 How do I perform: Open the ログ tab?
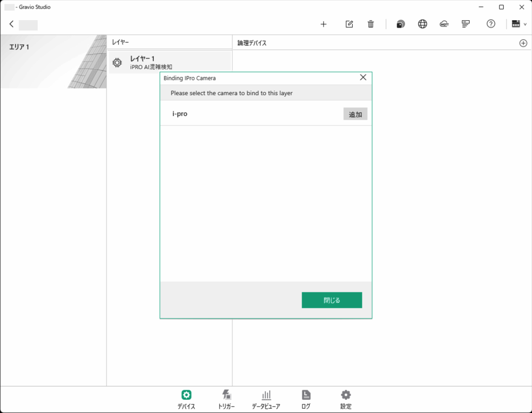coord(306,399)
